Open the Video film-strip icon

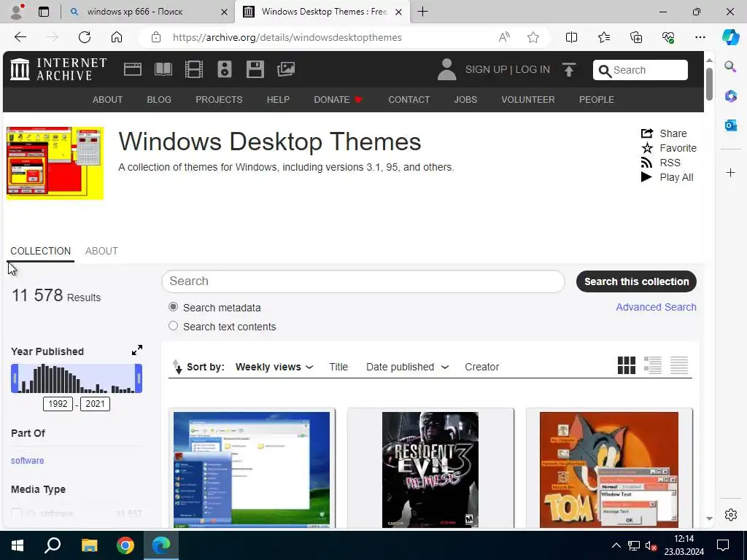click(x=194, y=69)
